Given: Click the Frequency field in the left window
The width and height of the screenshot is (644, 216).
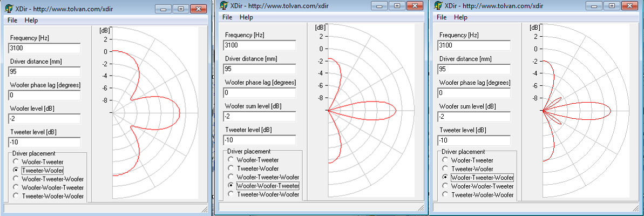Looking at the screenshot, I should 44,48.
